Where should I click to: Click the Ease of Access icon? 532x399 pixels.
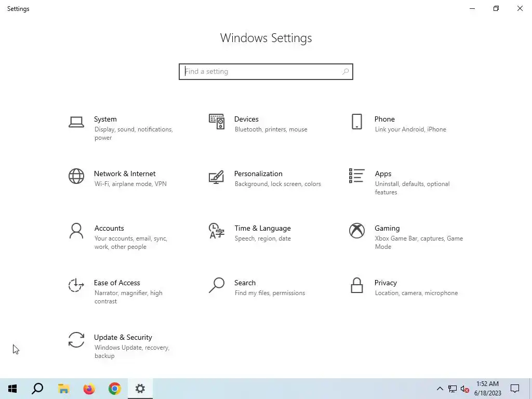(x=76, y=285)
